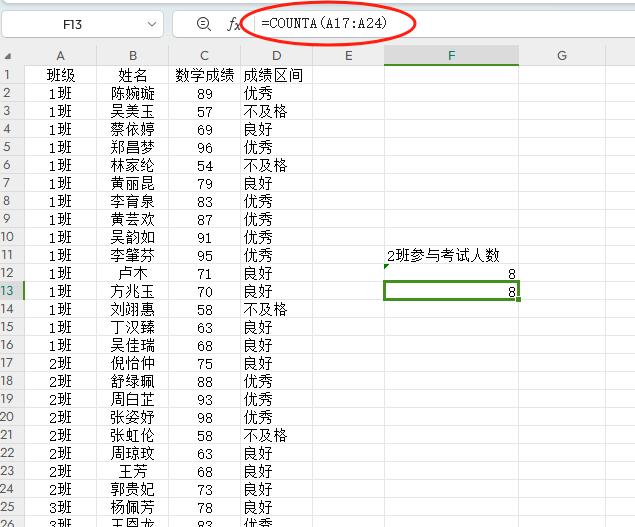Click the zoom magnifier icon in formula bar
This screenshot has height=527, width=635.
coord(203,24)
